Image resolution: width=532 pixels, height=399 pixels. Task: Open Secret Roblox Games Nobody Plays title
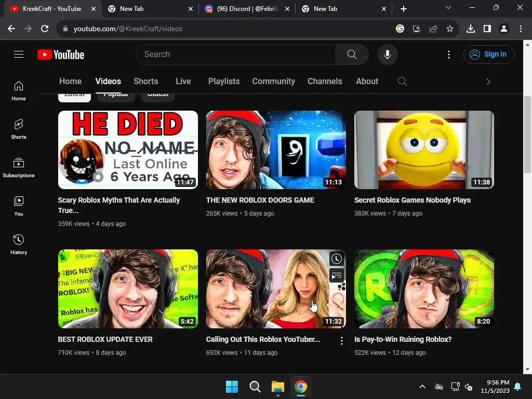pos(412,200)
